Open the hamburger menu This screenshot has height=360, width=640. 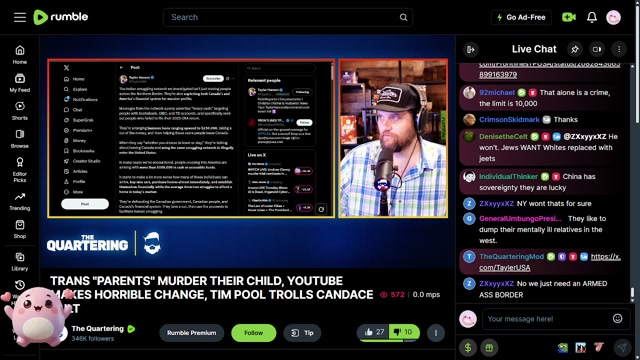tap(20, 17)
